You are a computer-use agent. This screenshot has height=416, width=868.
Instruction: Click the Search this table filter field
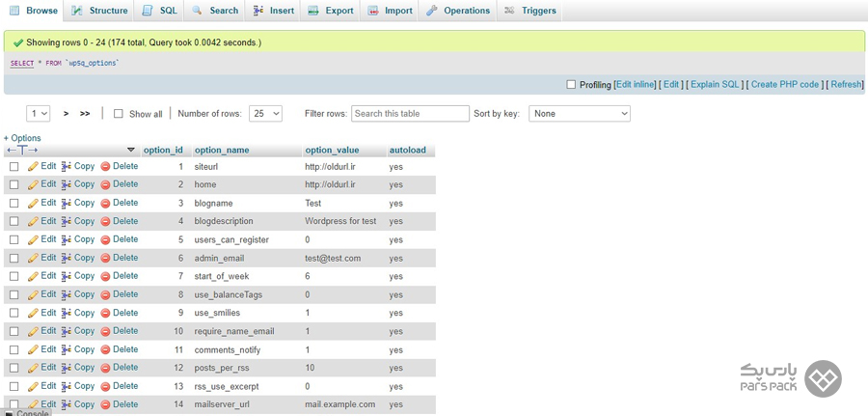coord(410,114)
